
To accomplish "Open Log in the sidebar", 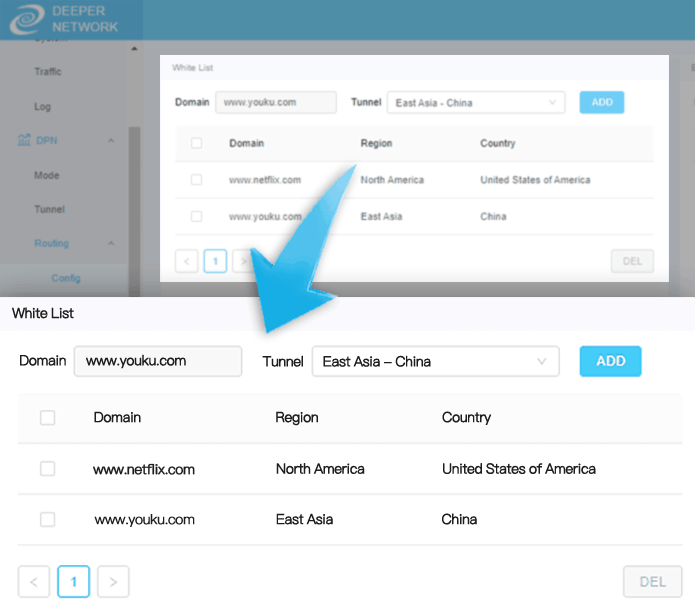I will [43, 106].
